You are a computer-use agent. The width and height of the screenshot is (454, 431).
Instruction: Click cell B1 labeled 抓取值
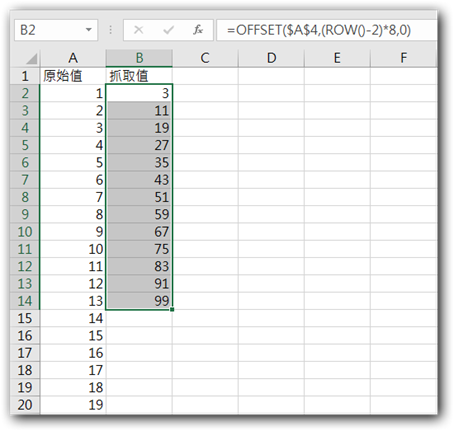(139, 76)
